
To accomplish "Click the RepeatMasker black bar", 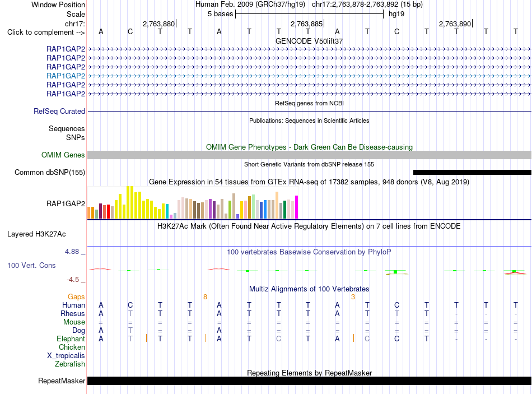I will click(x=309, y=381).
